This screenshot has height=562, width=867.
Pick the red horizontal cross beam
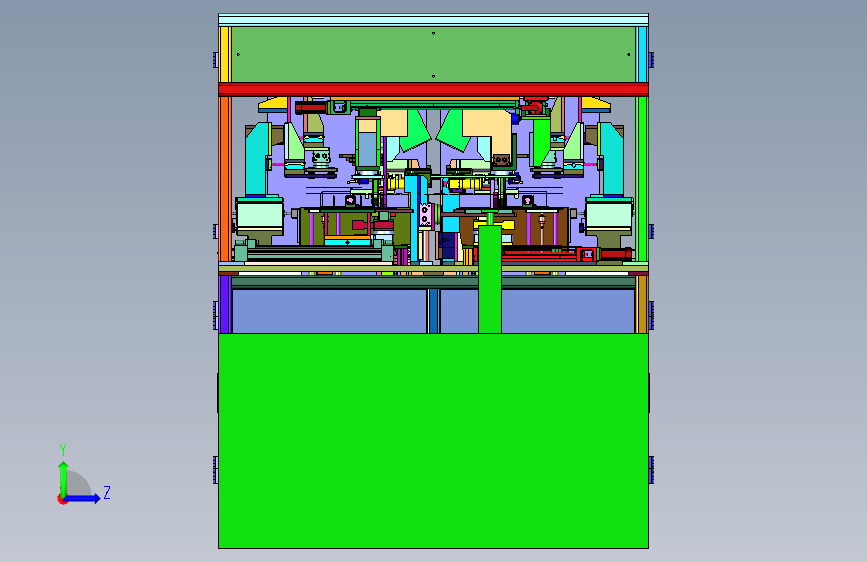434,90
